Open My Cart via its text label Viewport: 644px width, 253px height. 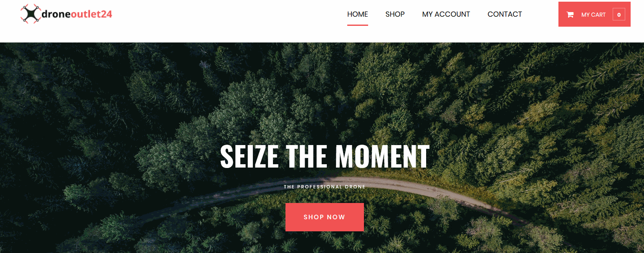[x=593, y=15]
